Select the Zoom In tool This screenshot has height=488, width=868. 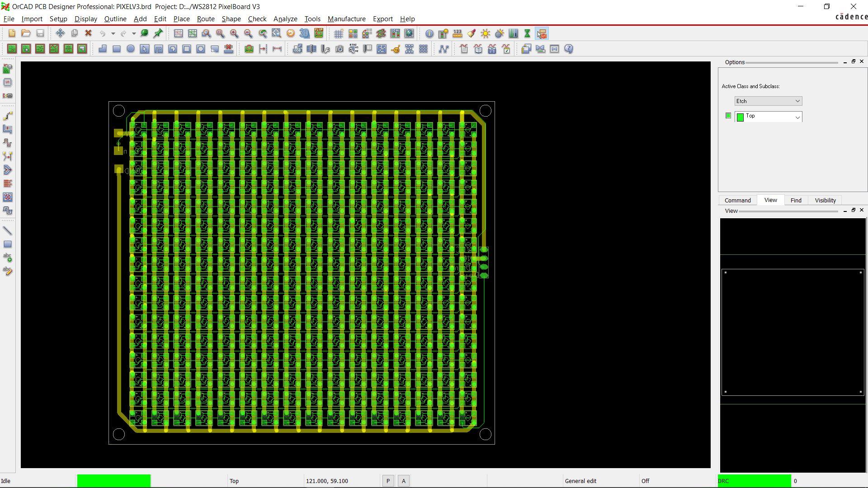coord(234,33)
